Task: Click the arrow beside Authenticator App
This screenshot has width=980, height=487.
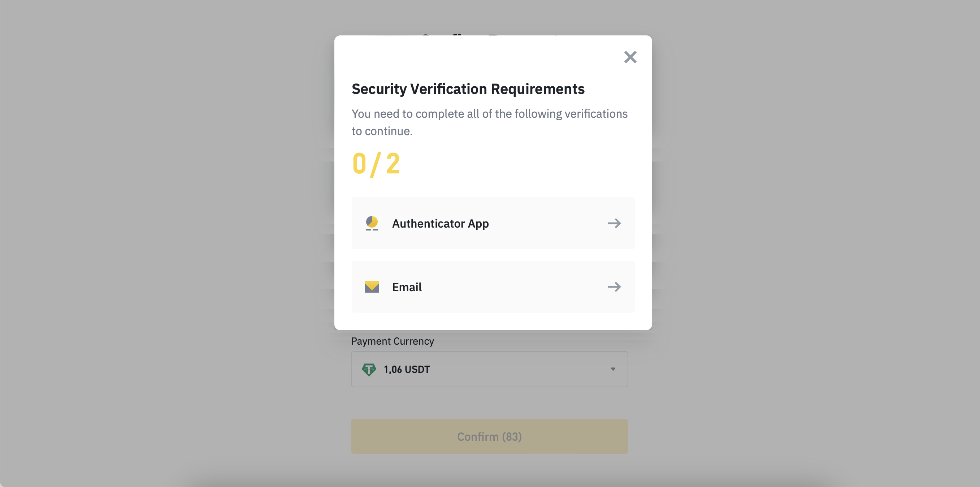Action: pyautogui.click(x=614, y=223)
